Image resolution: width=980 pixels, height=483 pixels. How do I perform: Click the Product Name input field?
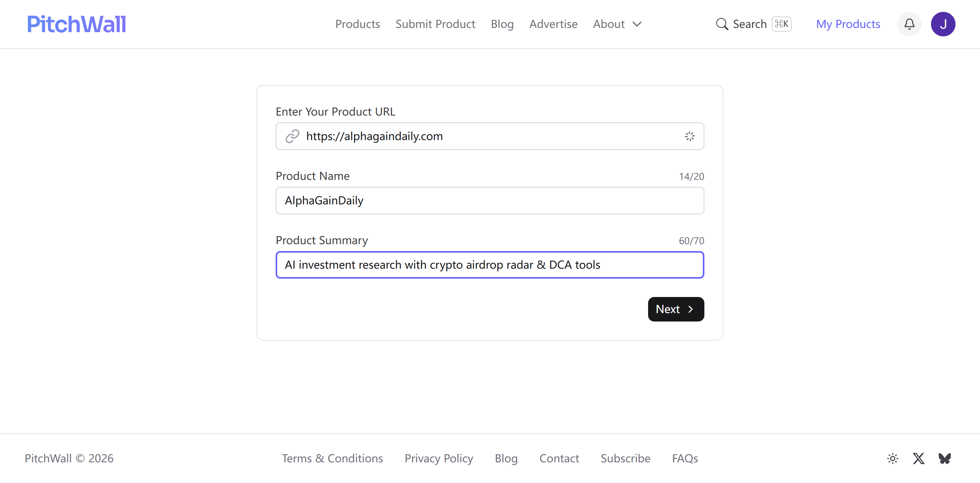[490, 201]
